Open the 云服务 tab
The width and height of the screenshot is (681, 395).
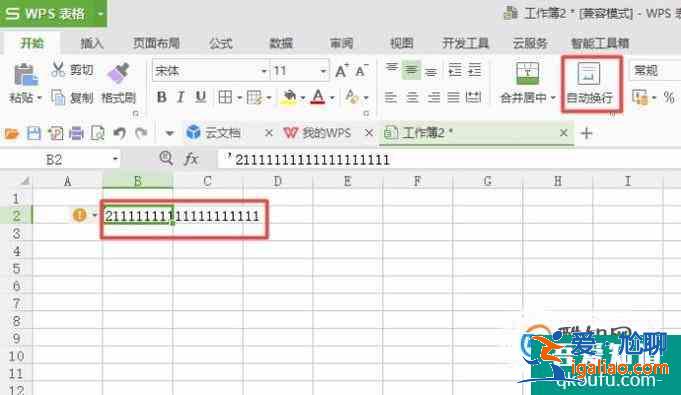(x=530, y=43)
